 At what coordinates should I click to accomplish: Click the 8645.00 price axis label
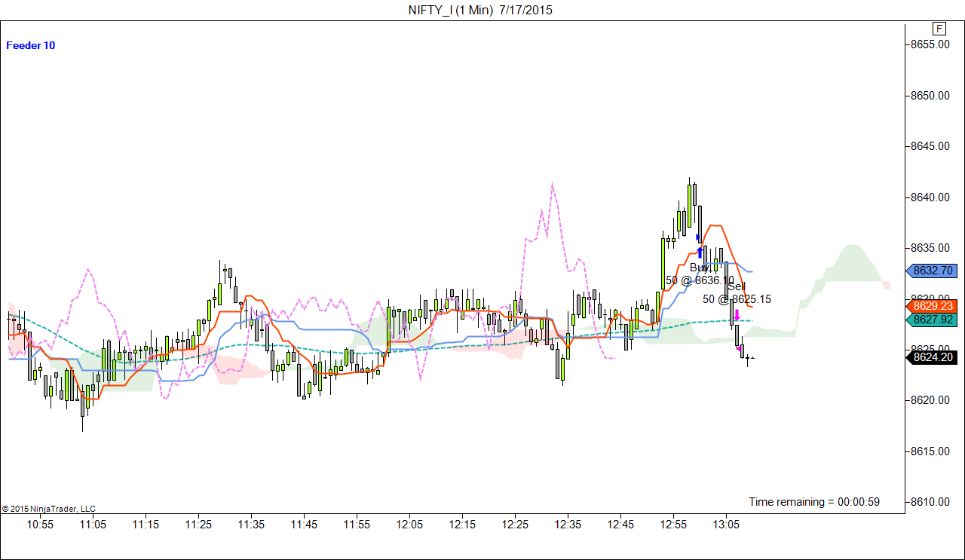click(x=930, y=146)
